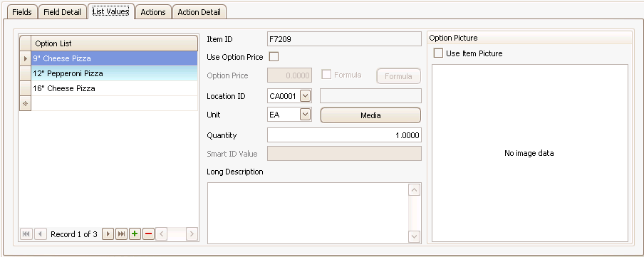The image size is (644, 257).
Task: Check the Use Item Picture box
Action: point(439,53)
